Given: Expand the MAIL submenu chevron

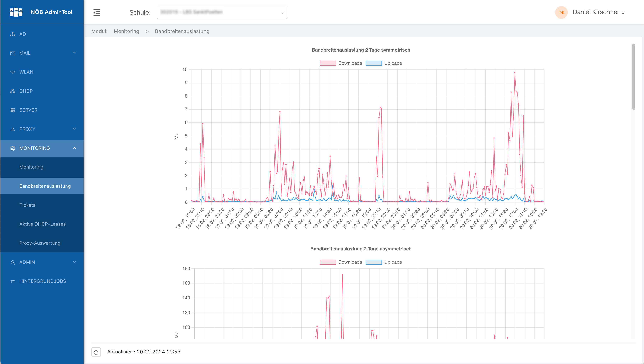Looking at the screenshot, I should click(74, 53).
